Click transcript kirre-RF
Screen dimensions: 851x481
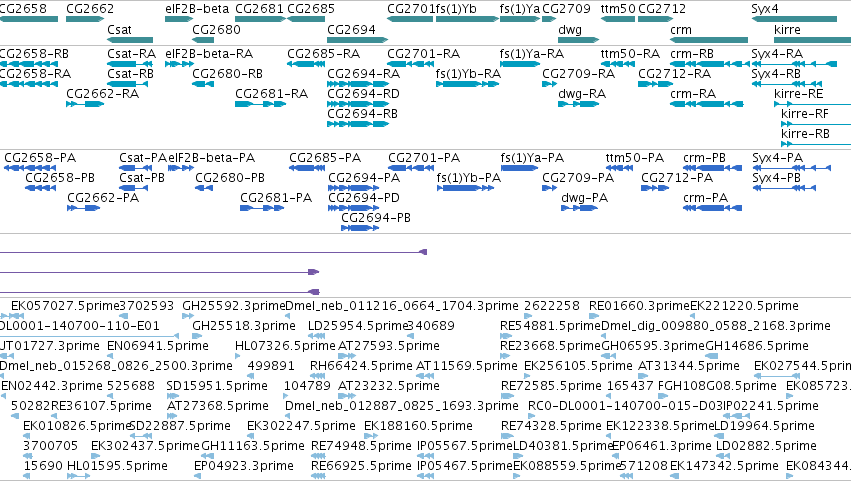pyautogui.click(x=816, y=124)
